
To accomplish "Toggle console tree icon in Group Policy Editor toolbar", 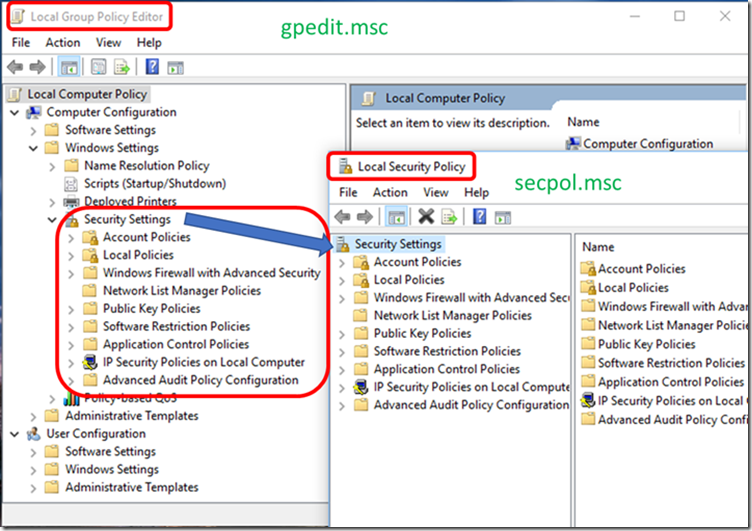I will click(69, 67).
